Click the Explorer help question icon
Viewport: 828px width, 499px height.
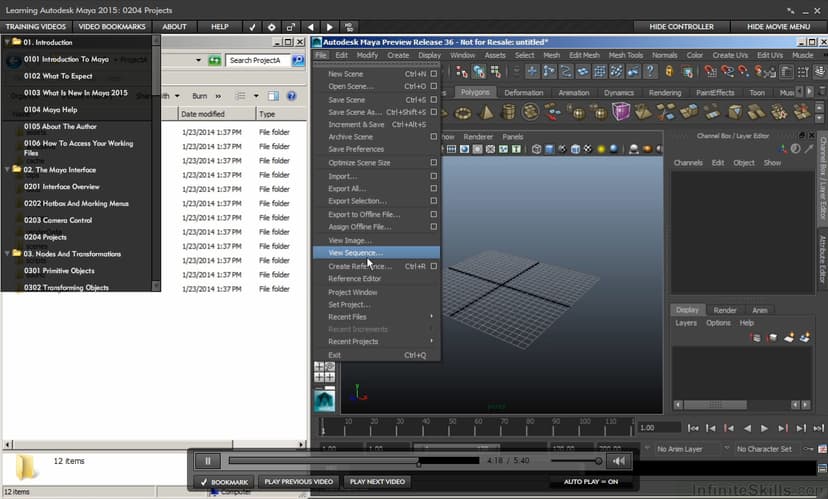291,96
